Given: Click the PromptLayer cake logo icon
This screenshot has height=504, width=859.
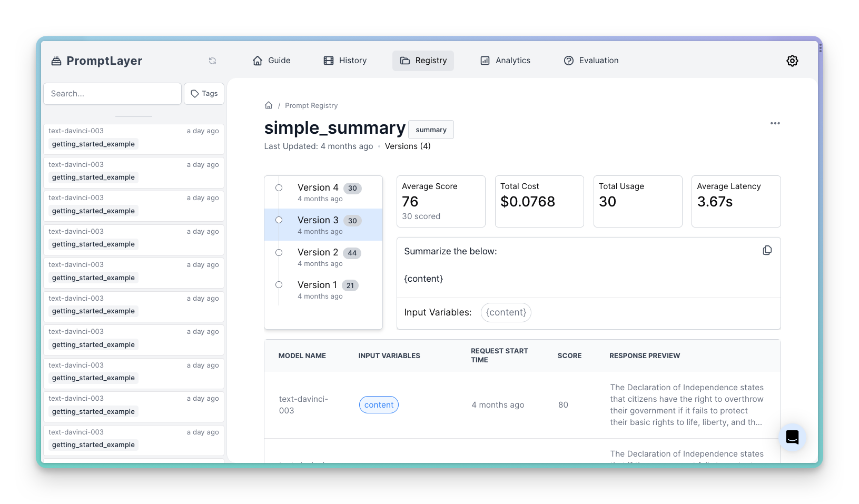Looking at the screenshot, I should click(x=56, y=61).
